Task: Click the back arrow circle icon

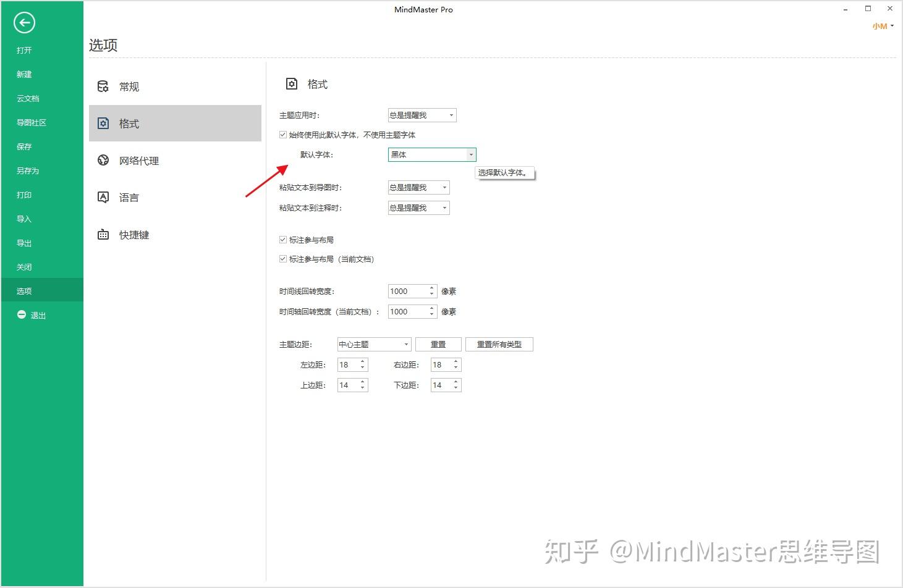Action: click(24, 23)
